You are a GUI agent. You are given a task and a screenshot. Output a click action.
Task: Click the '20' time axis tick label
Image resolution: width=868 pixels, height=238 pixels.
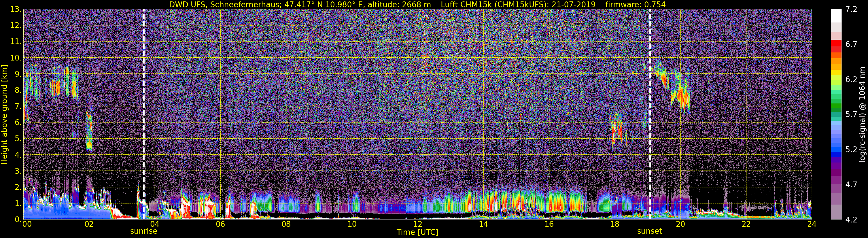coord(680,224)
